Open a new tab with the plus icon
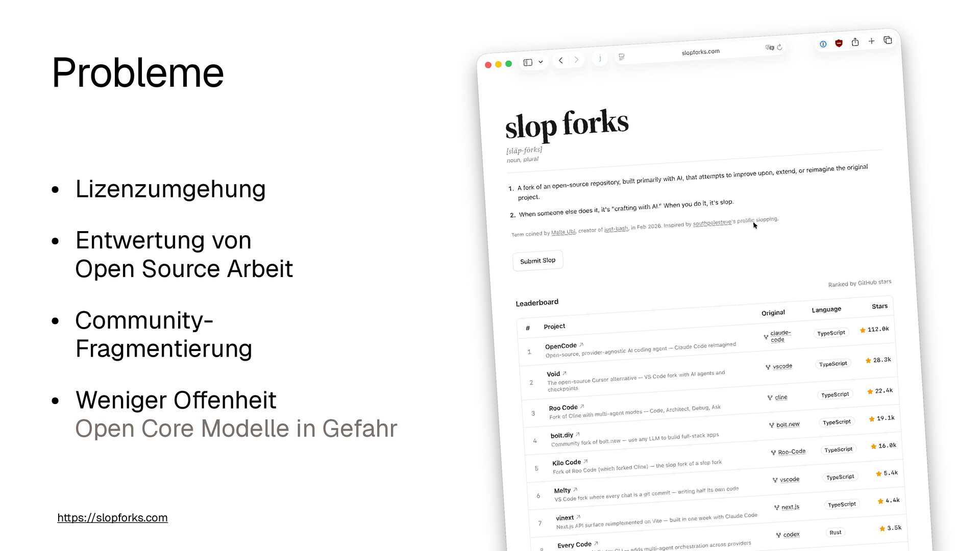The height and width of the screenshot is (551, 980). (871, 41)
